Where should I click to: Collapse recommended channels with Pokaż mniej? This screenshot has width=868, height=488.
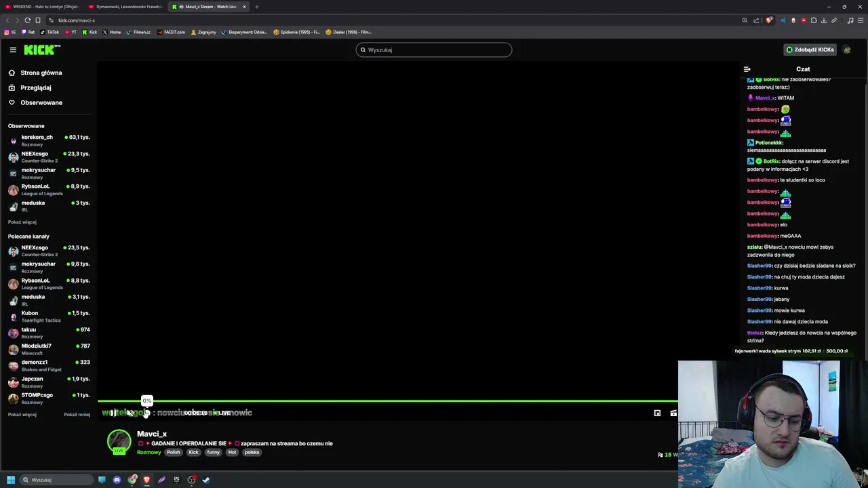point(77,415)
